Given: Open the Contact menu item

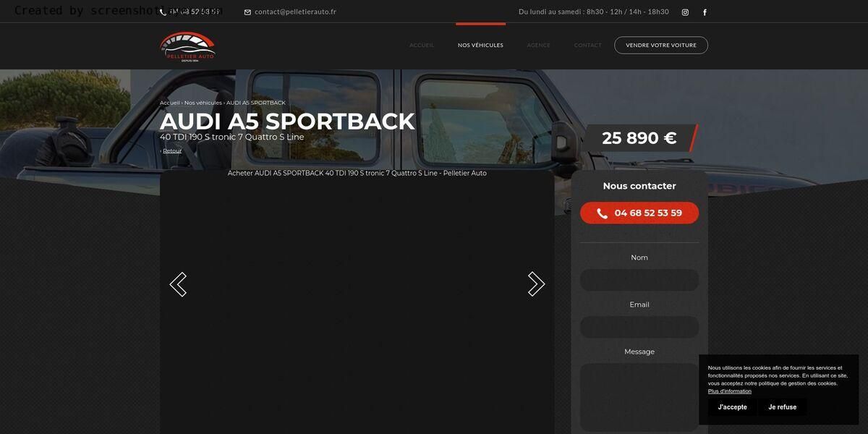Looking at the screenshot, I should pyautogui.click(x=588, y=45).
